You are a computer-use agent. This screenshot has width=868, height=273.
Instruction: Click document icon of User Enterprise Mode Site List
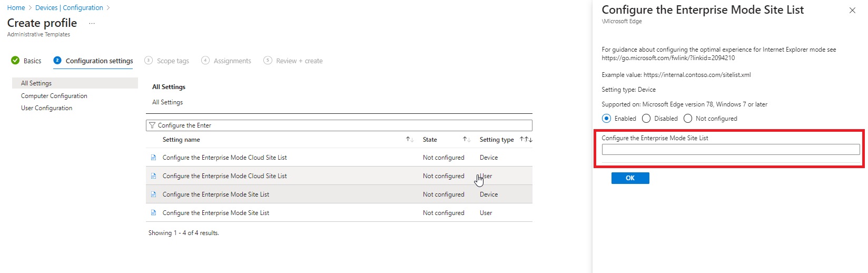point(153,213)
